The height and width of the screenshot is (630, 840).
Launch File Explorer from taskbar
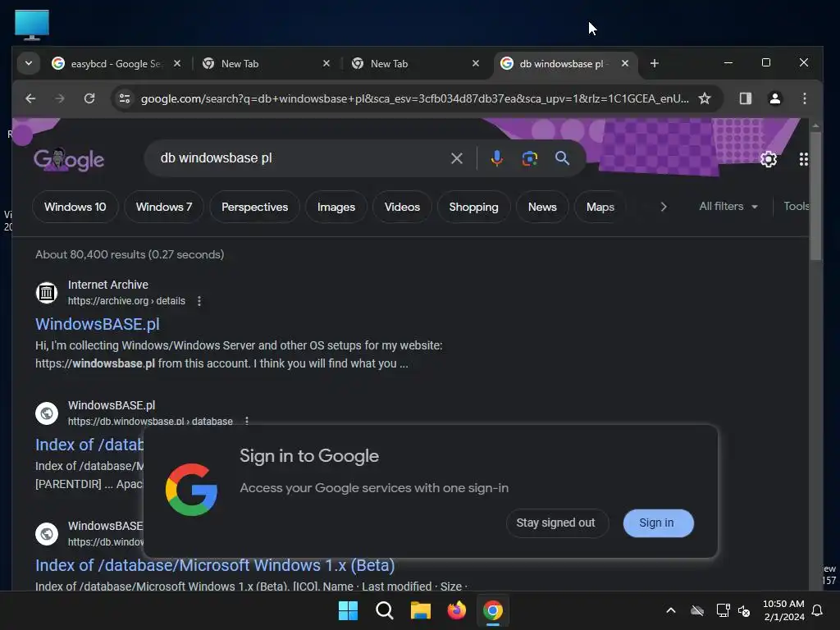tap(421, 610)
